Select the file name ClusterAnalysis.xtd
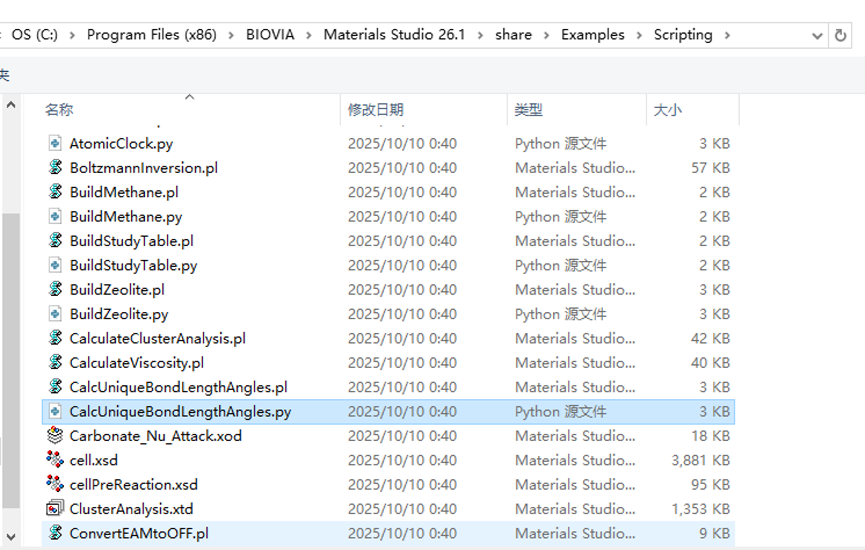The height and width of the screenshot is (550, 865). click(x=131, y=509)
